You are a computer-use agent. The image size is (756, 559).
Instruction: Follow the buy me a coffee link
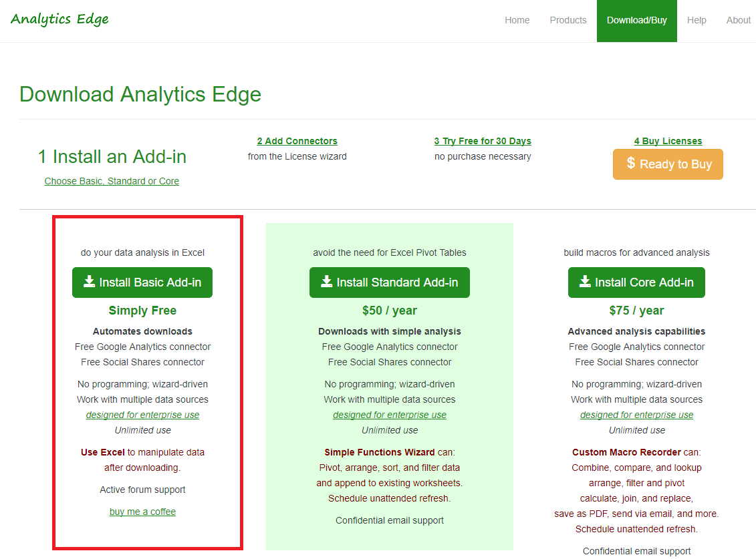tap(143, 512)
